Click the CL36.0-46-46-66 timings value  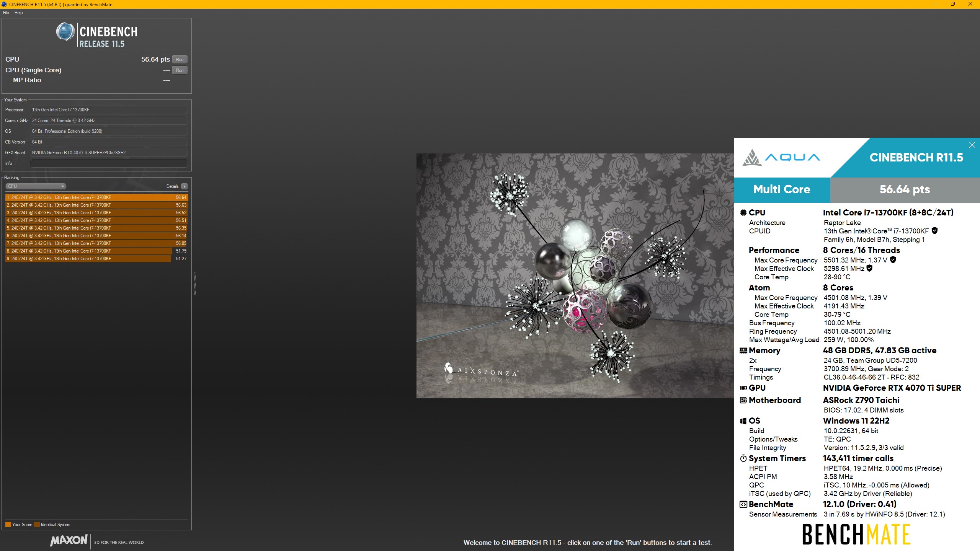tap(872, 377)
